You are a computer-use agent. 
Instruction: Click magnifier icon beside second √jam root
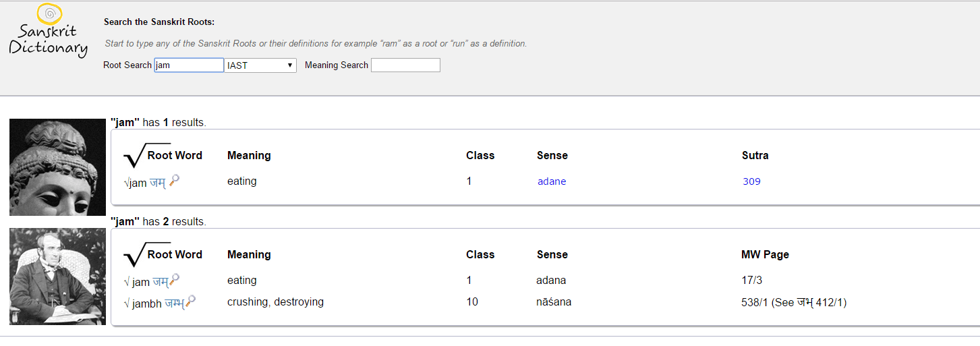175,279
